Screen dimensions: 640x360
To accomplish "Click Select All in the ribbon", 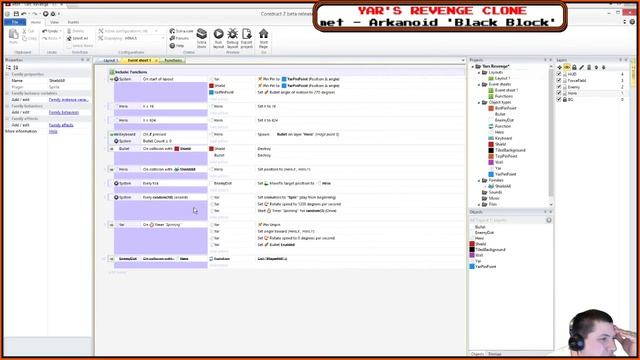I will pyautogui.click(x=77, y=38).
